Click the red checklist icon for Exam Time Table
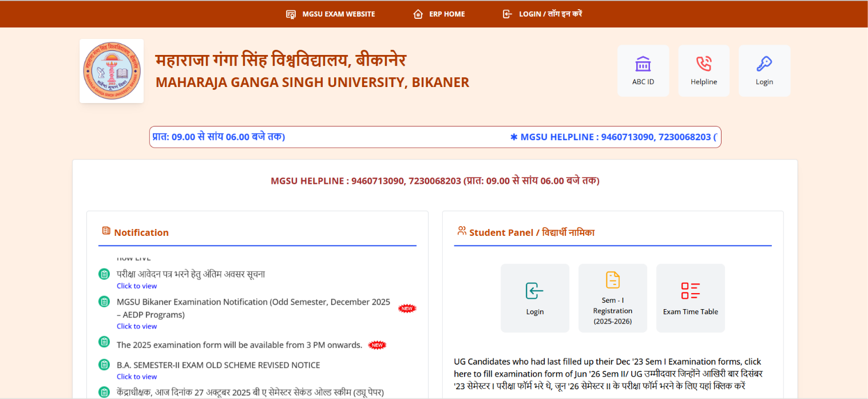This screenshot has height=399, width=868. click(691, 291)
